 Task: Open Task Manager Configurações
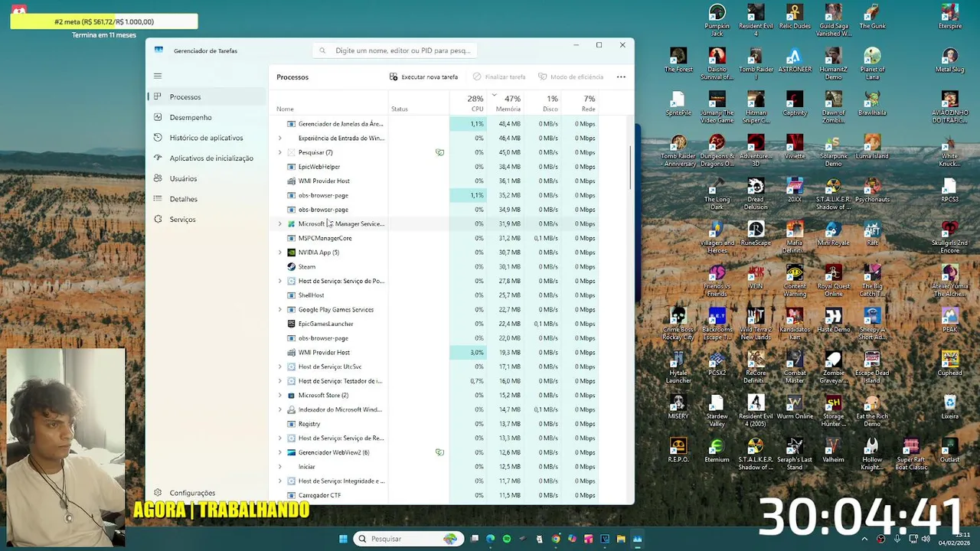click(206, 493)
